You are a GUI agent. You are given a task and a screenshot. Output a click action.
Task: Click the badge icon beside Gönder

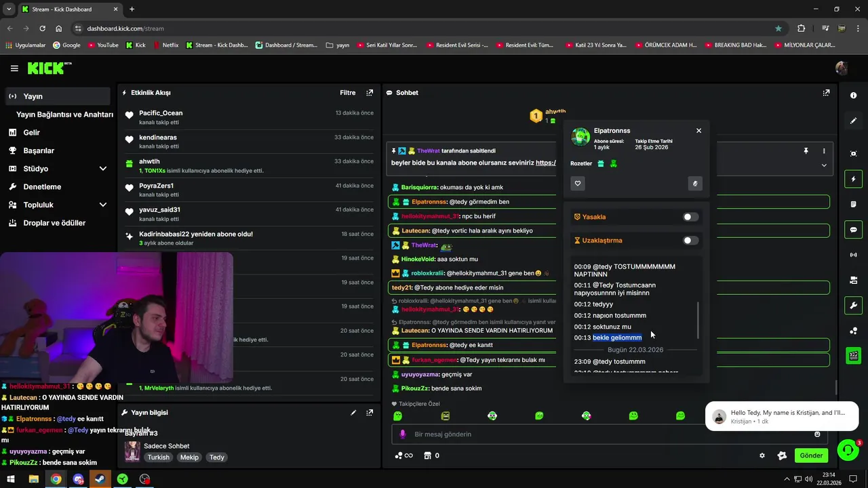782,455
